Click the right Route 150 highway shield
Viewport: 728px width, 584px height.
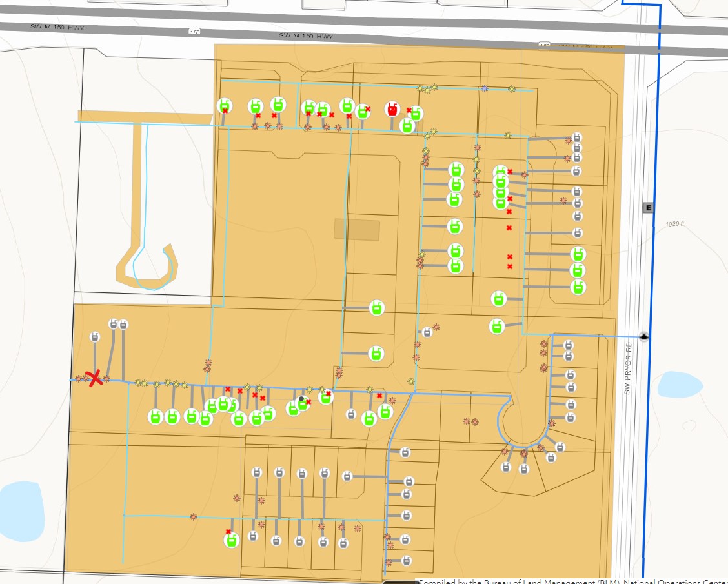tap(543, 46)
